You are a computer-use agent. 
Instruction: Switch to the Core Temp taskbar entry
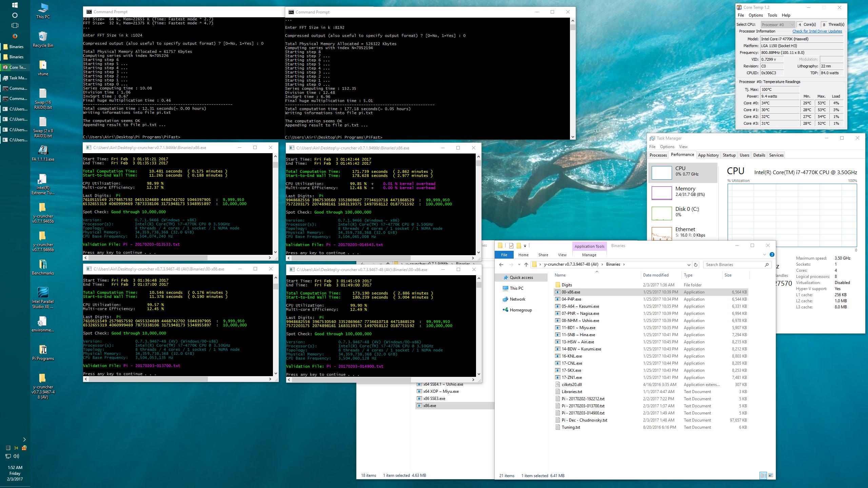(x=15, y=67)
